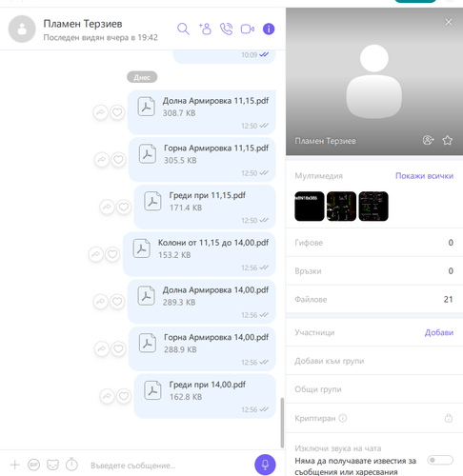Start a voice call with phone icon
The height and width of the screenshot is (476, 463).
pyautogui.click(x=226, y=29)
